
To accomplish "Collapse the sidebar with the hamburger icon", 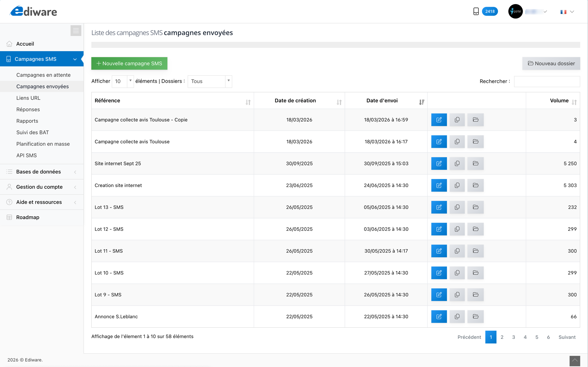I will click(76, 31).
